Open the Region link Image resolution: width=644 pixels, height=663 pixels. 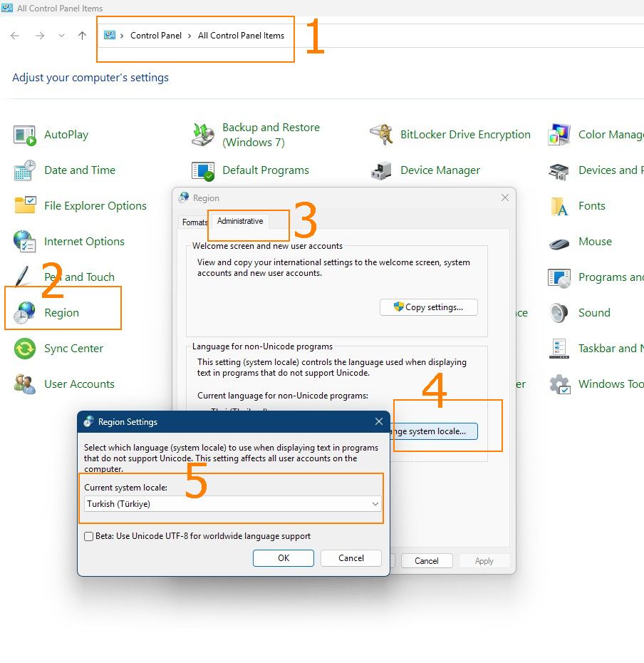coord(62,312)
